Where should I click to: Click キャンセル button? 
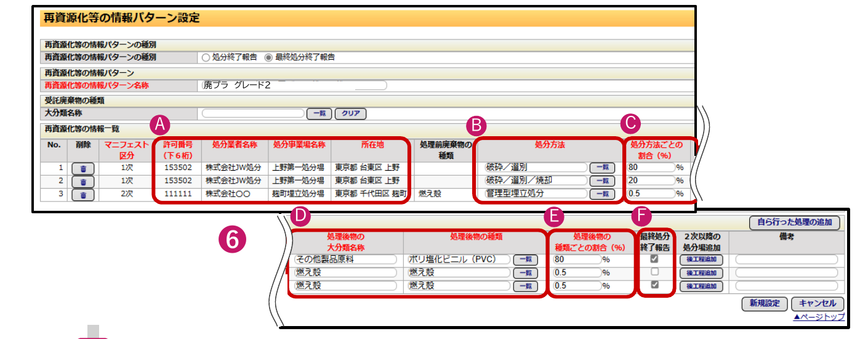tap(817, 303)
